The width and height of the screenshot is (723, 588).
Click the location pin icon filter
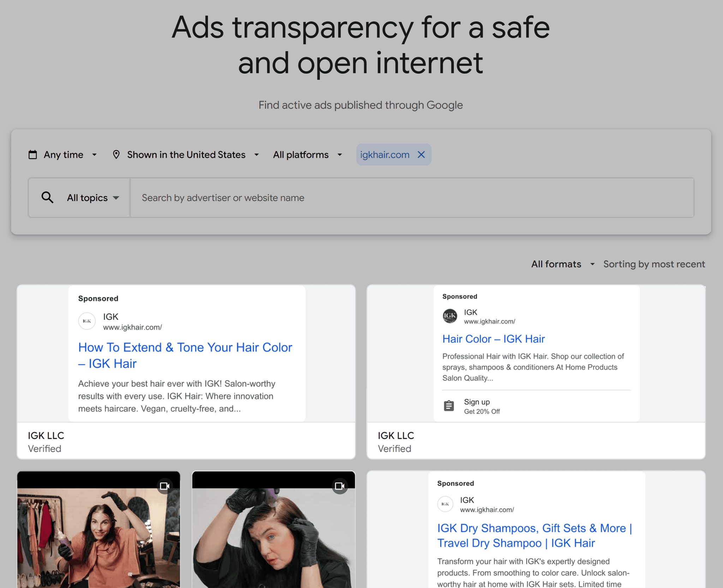point(117,155)
